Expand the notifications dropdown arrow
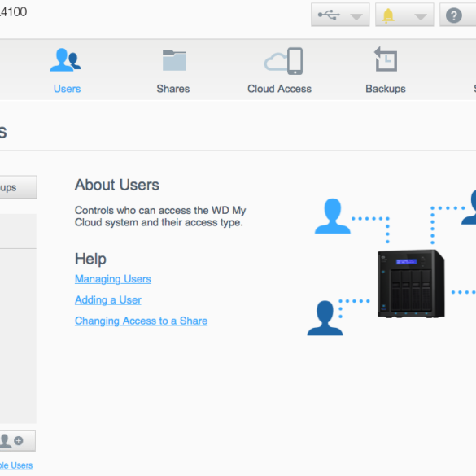 tap(421, 16)
